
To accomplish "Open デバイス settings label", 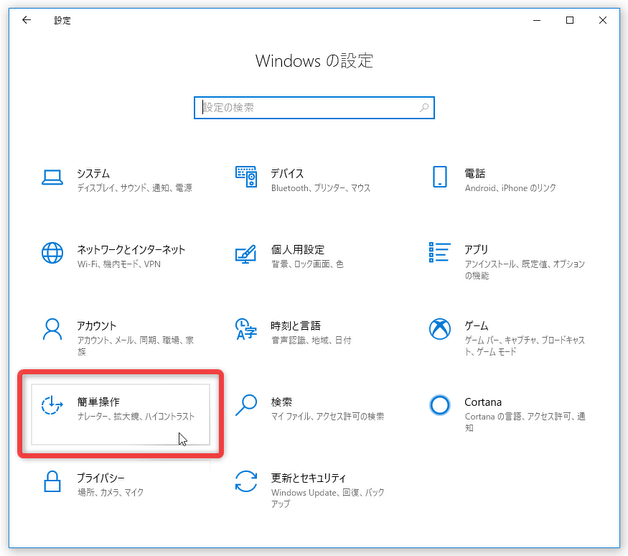I will click(287, 173).
